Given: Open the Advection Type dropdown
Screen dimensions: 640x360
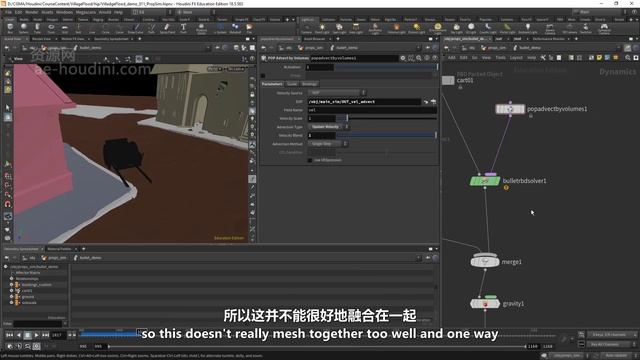Looking at the screenshot, I should click(x=328, y=127).
